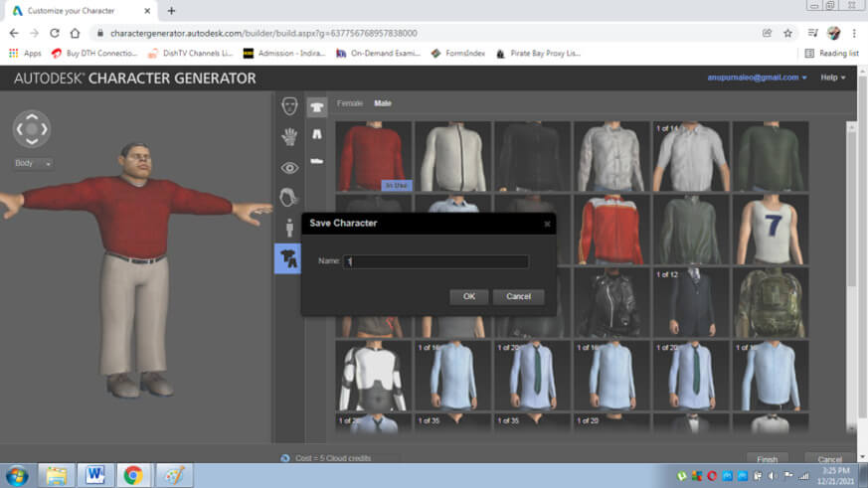Screen dimensions: 868x488
Task: Open the Chrome profile avatar
Action: (833, 33)
